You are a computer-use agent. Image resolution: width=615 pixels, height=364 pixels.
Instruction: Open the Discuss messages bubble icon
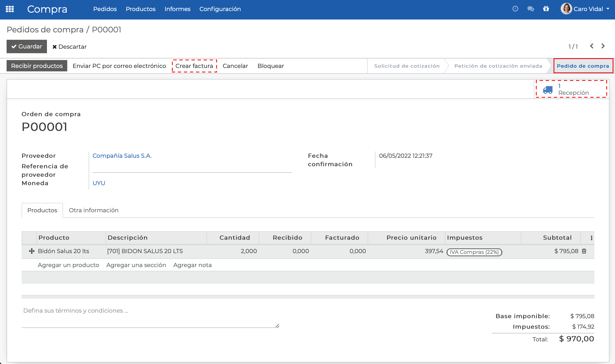(x=531, y=9)
